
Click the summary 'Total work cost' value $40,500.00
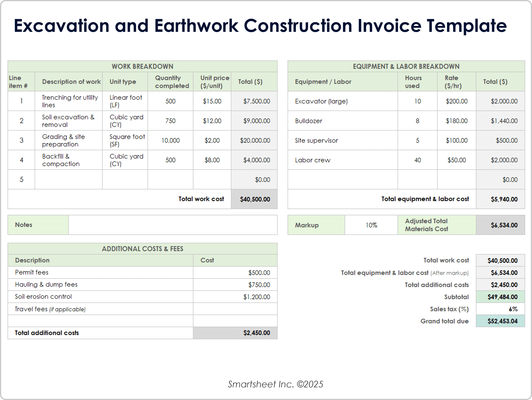click(x=501, y=260)
